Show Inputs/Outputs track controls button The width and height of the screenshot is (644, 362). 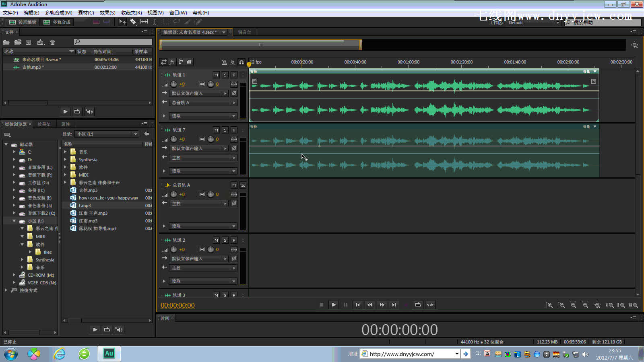[x=164, y=62]
